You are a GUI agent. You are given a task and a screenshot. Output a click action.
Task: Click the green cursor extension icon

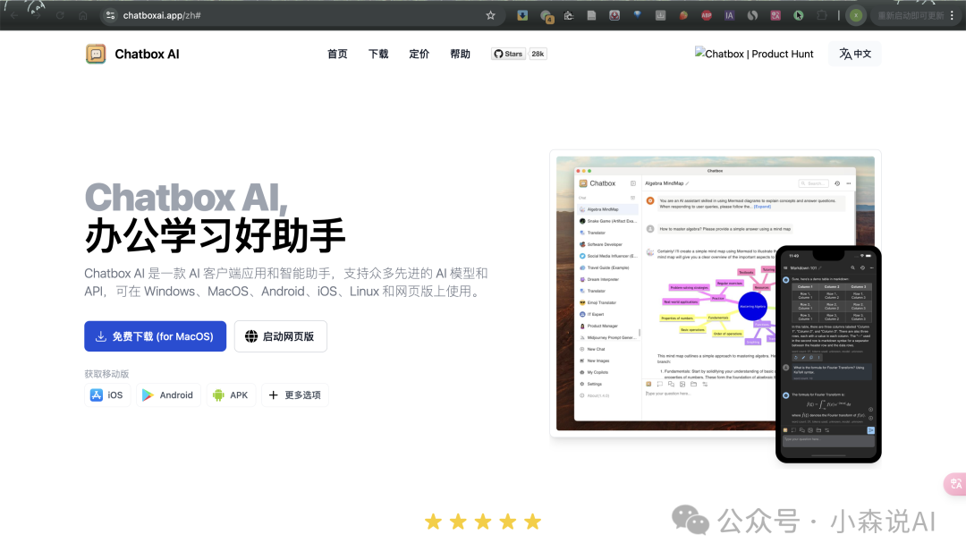coord(799,15)
